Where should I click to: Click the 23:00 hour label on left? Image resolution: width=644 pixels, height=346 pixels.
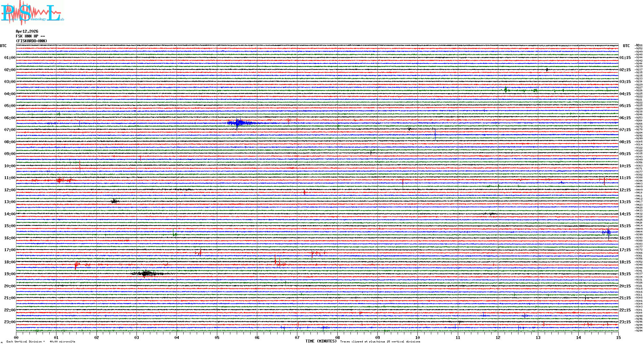[10, 322]
